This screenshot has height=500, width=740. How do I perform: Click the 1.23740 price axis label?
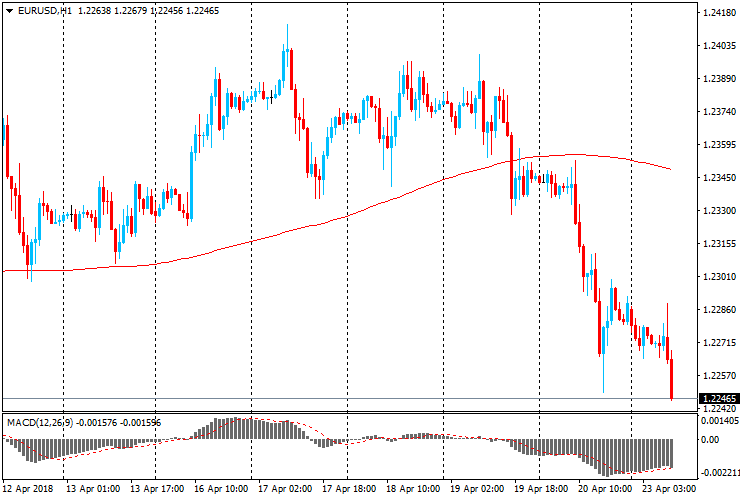(719, 112)
